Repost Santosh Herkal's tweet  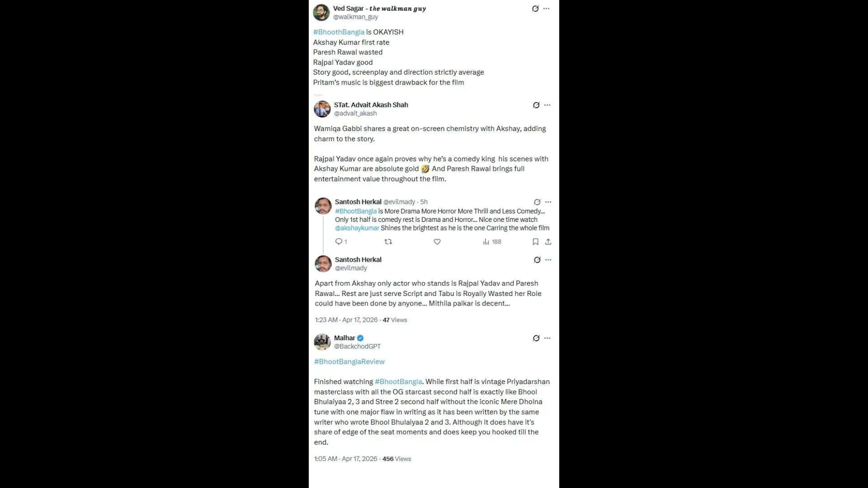coord(388,242)
